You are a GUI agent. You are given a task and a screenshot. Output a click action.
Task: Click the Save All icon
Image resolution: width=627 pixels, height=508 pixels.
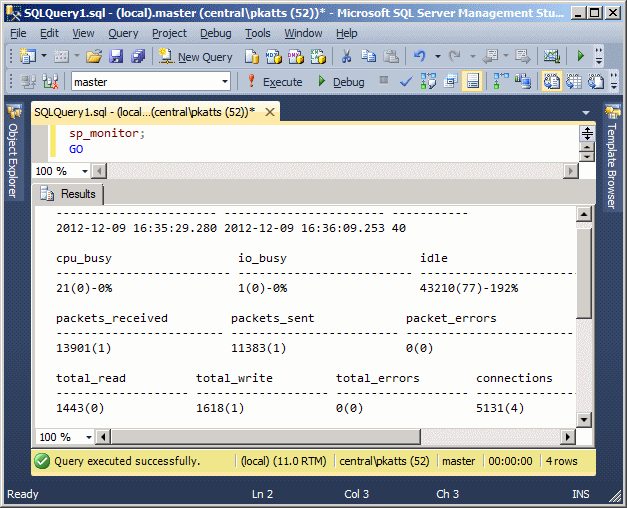[x=138, y=56]
